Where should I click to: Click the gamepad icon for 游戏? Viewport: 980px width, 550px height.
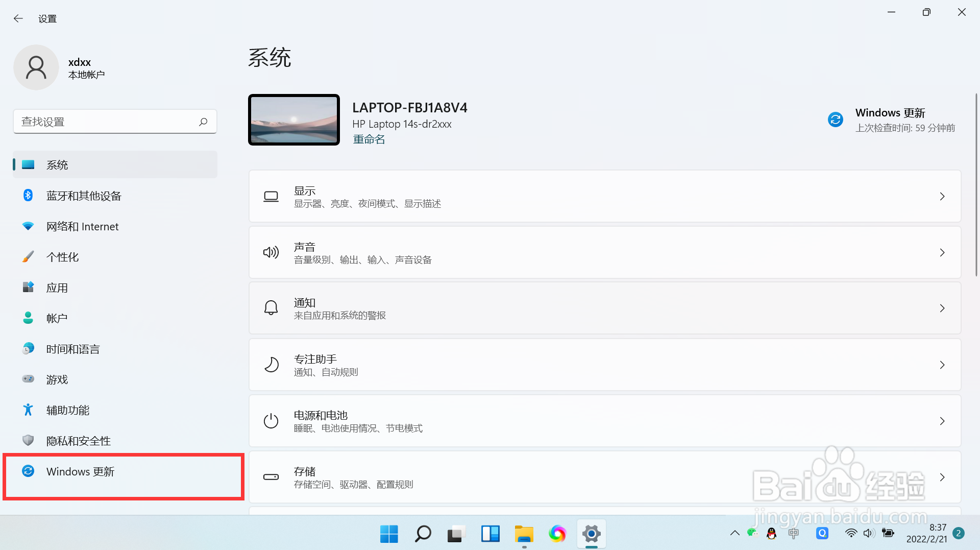click(28, 379)
